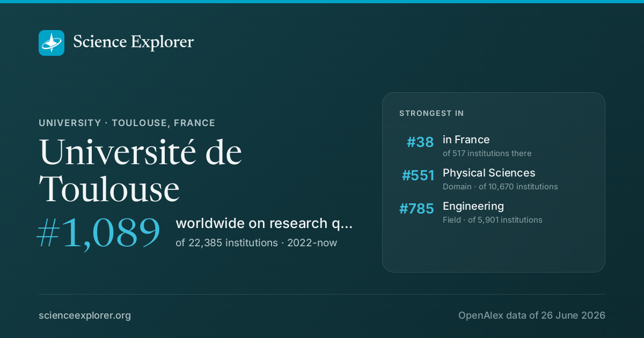The width and height of the screenshot is (644, 338).
Task: Click the STRONGEST IN header
Action: pos(431,113)
